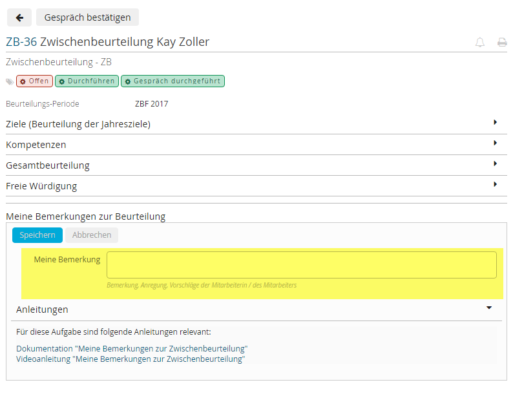Open the Dokumentation link for Meine Bemerkungen
Image resolution: width=513 pixels, height=420 pixels.
tap(132, 349)
